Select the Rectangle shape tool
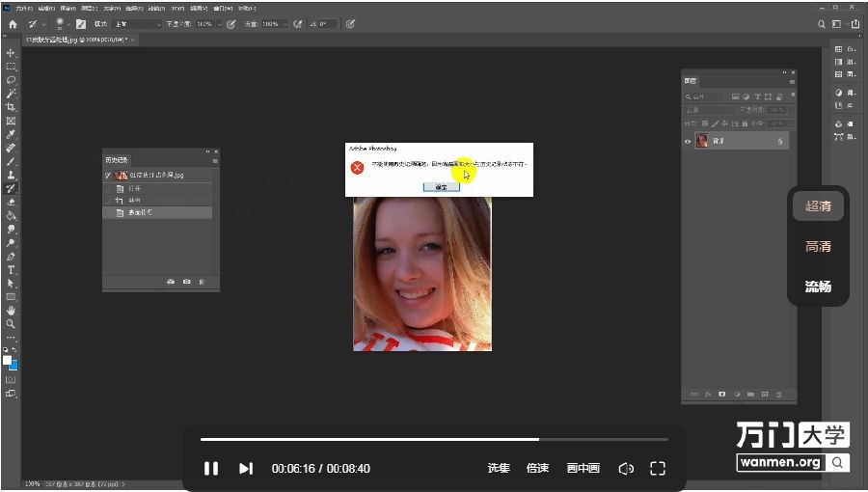This screenshot has height=492, width=868. (x=11, y=297)
